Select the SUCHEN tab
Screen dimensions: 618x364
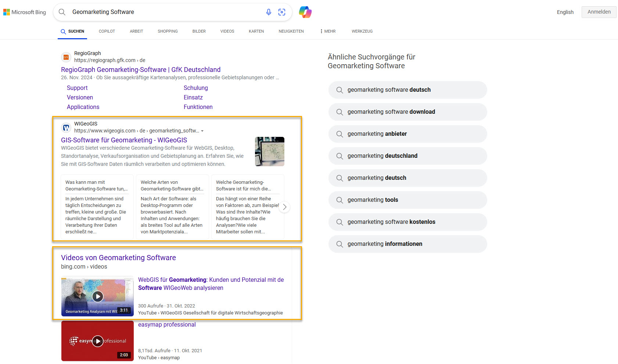click(x=73, y=32)
